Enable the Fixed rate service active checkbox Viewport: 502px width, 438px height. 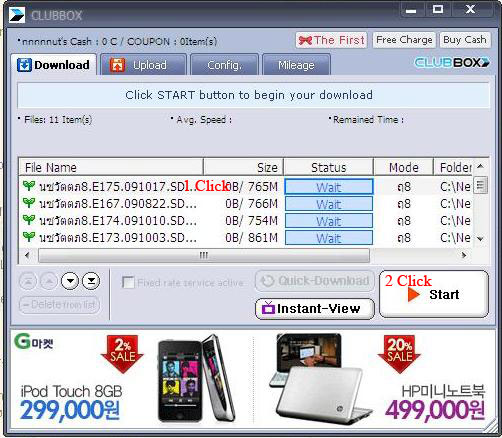click(128, 282)
